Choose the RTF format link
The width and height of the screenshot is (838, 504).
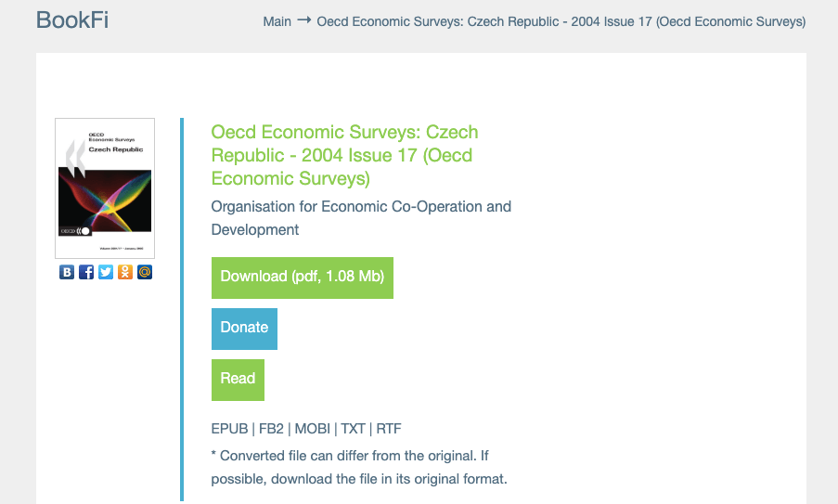(x=389, y=429)
